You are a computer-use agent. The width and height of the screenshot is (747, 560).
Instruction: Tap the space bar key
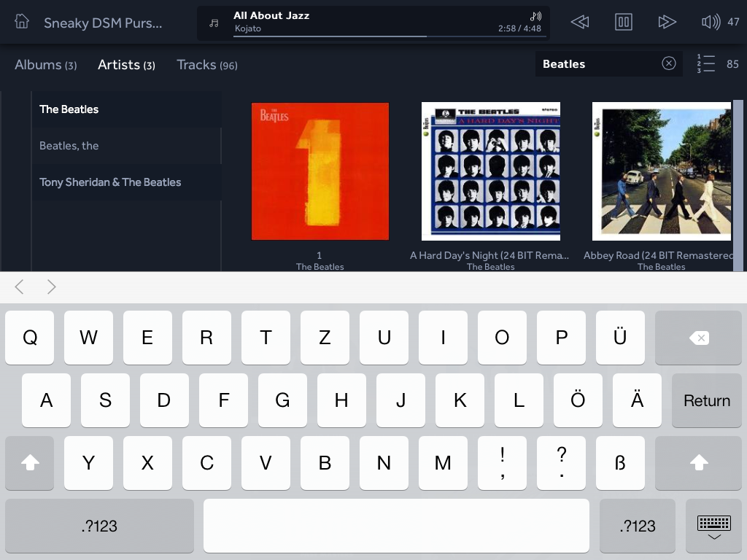[x=396, y=526]
